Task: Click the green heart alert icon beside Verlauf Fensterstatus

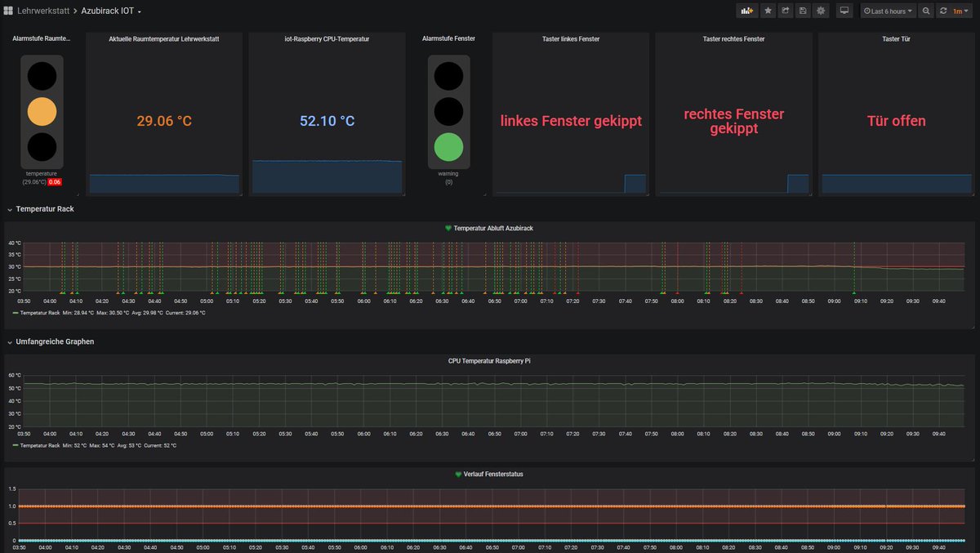Action: tap(458, 475)
